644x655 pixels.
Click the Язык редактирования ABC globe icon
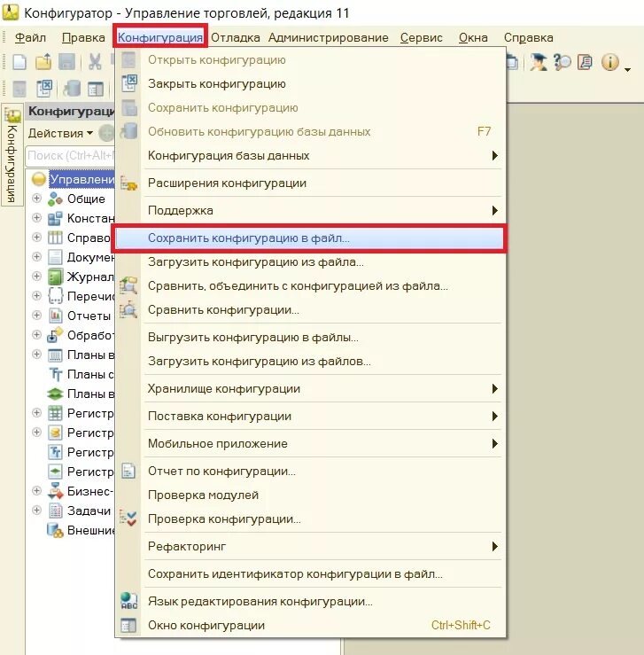pos(128,601)
